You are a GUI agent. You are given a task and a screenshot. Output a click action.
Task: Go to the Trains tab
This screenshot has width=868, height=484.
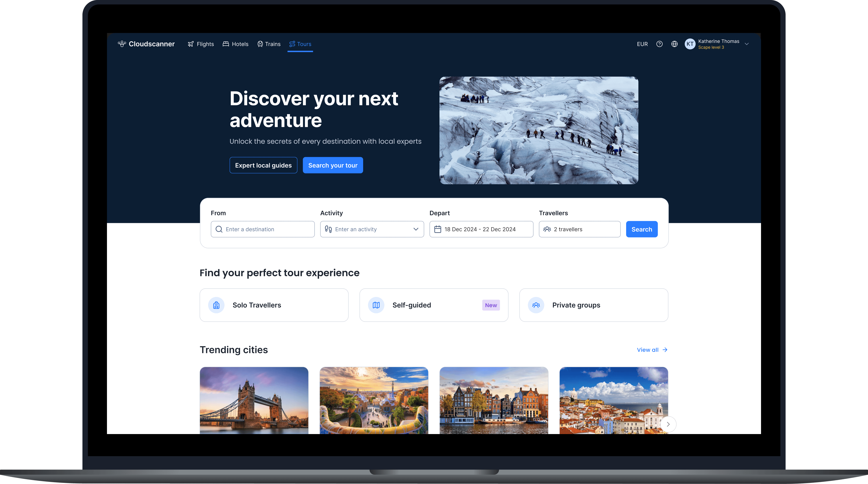tap(269, 44)
